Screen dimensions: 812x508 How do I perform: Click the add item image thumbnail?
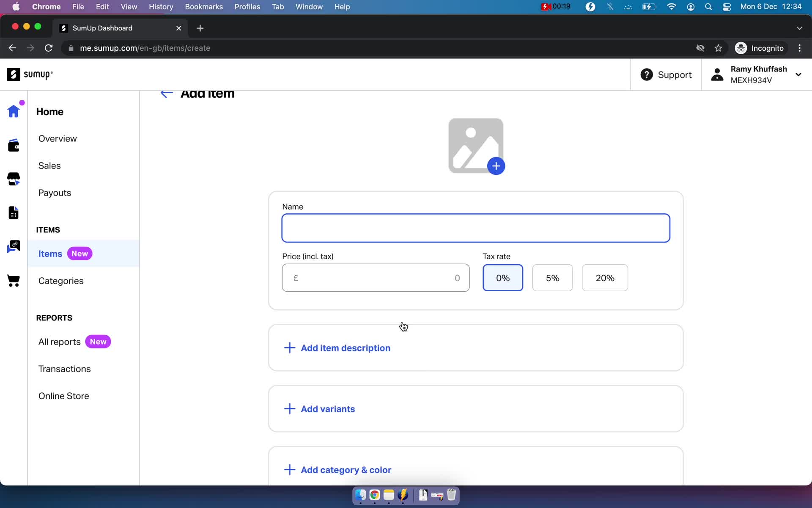(477, 145)
